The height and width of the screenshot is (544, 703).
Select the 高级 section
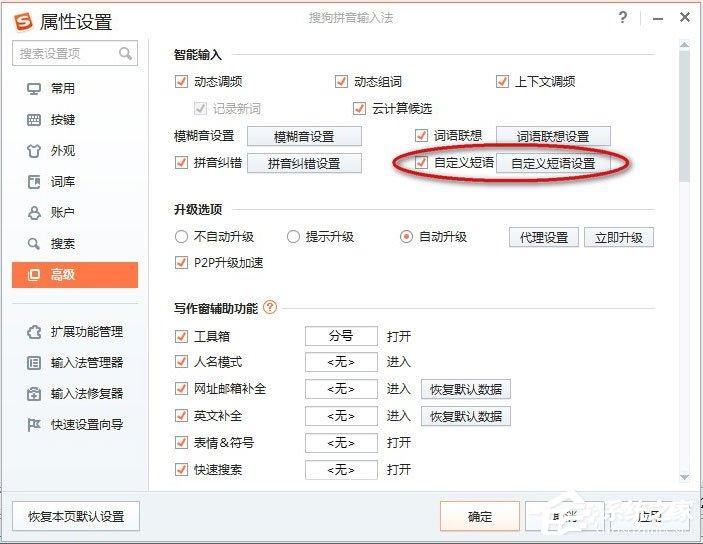75,275
